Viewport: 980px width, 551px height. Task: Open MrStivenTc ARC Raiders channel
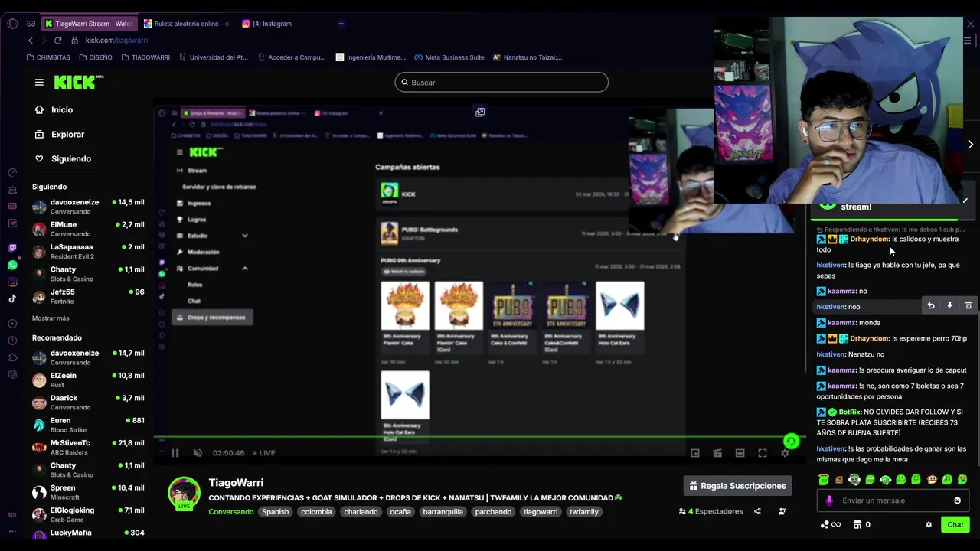(x=88, y=447)
